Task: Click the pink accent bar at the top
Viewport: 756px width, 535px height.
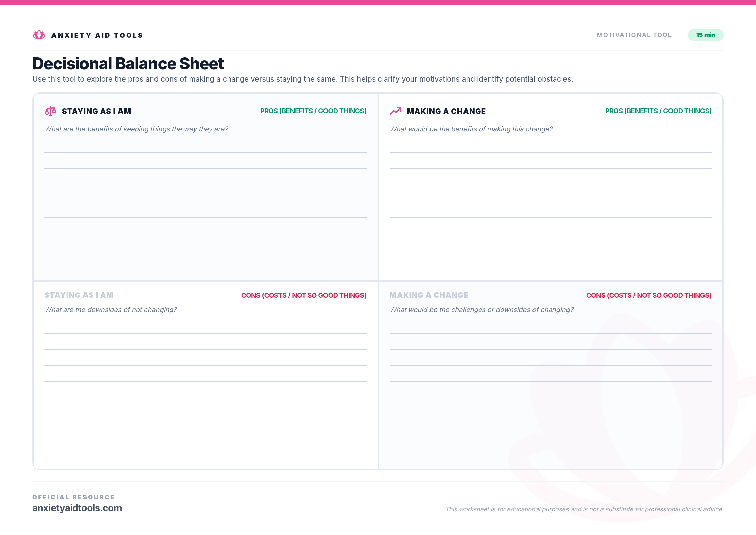Action: (x=378, y=3)
